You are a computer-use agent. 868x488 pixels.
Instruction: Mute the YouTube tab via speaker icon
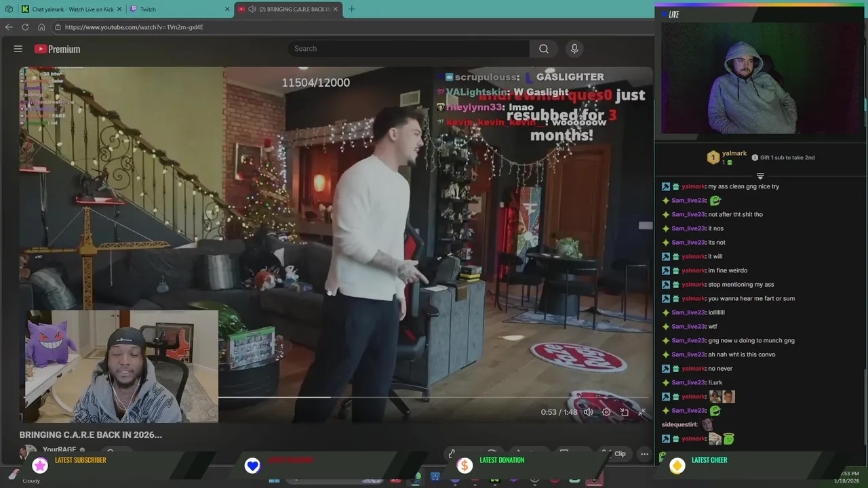coord(252,9)
